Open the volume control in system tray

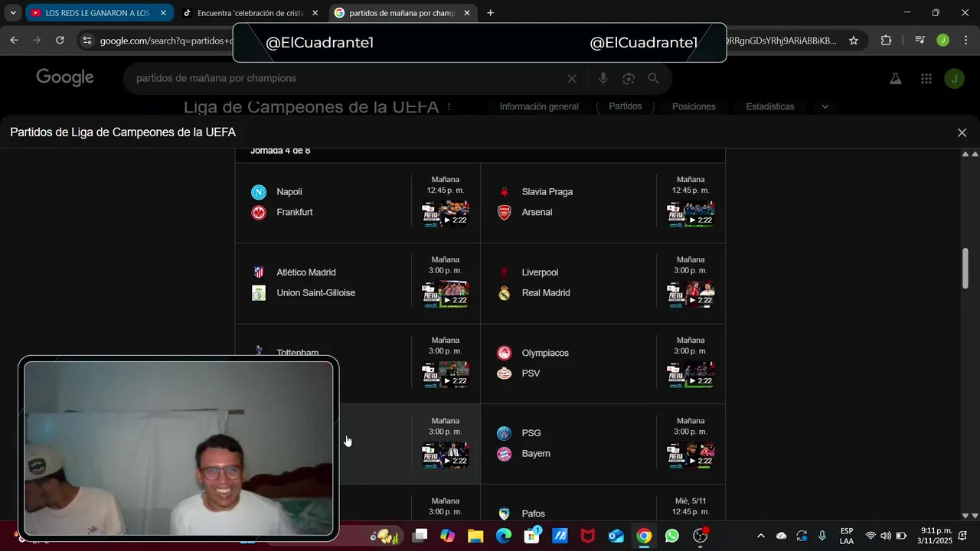886,536
